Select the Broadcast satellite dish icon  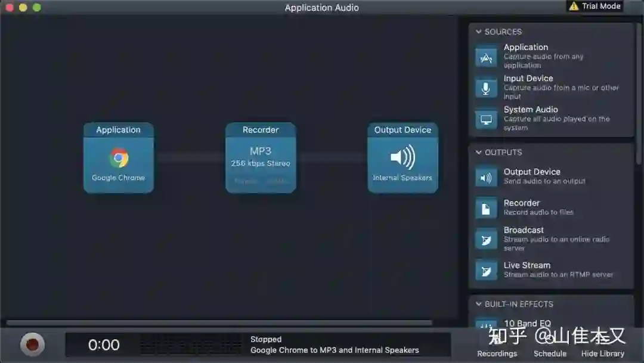pos(486,240)
